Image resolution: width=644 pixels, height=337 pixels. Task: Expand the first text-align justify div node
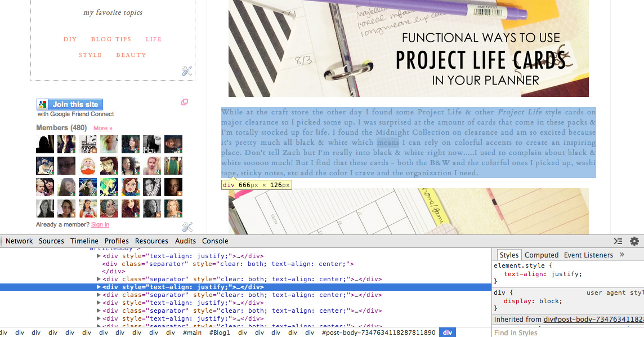pyautogui.click(x=99, y=256)
